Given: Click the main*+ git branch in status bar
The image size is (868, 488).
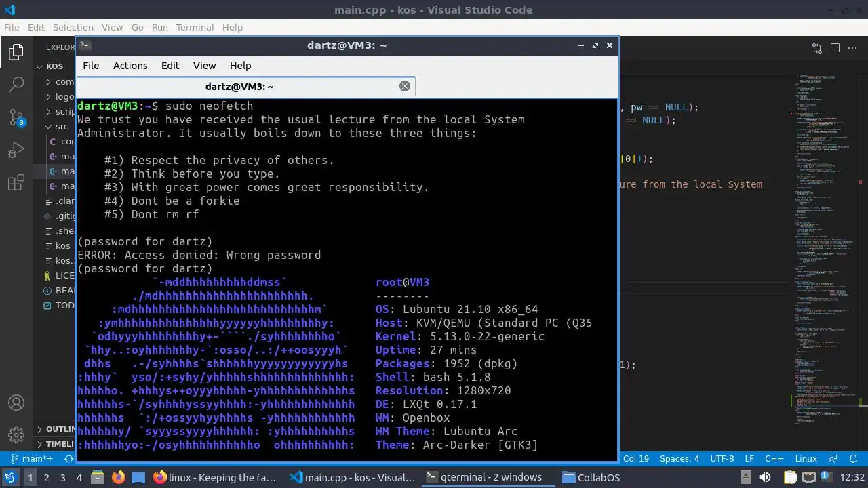Looking at the screenshot, I should click(x=32, y=459).
